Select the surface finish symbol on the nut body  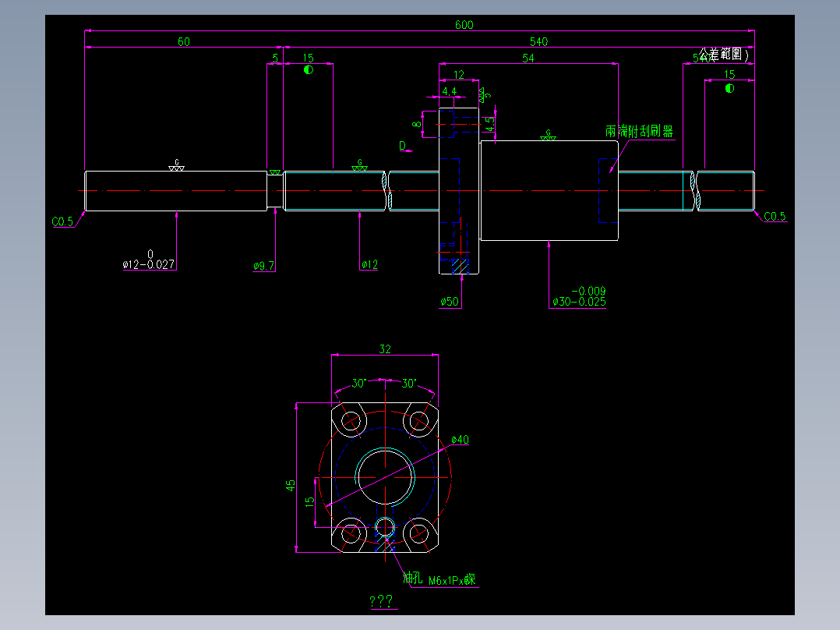click(x=548, y=135)
